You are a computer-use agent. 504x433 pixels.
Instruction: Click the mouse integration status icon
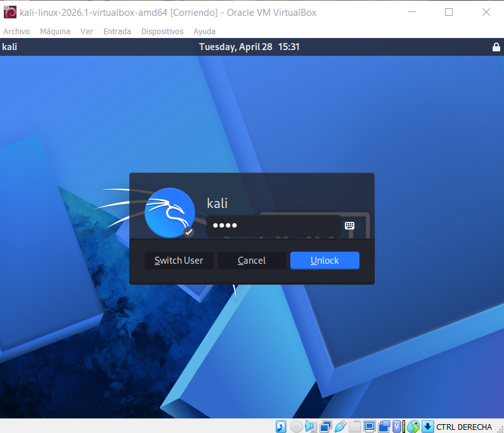click(413, 427)
